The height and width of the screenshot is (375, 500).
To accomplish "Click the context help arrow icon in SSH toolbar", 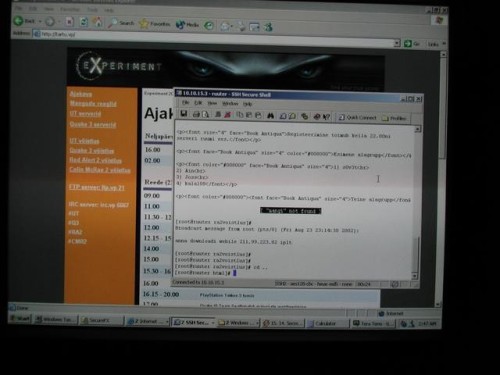I will [326, 117].
